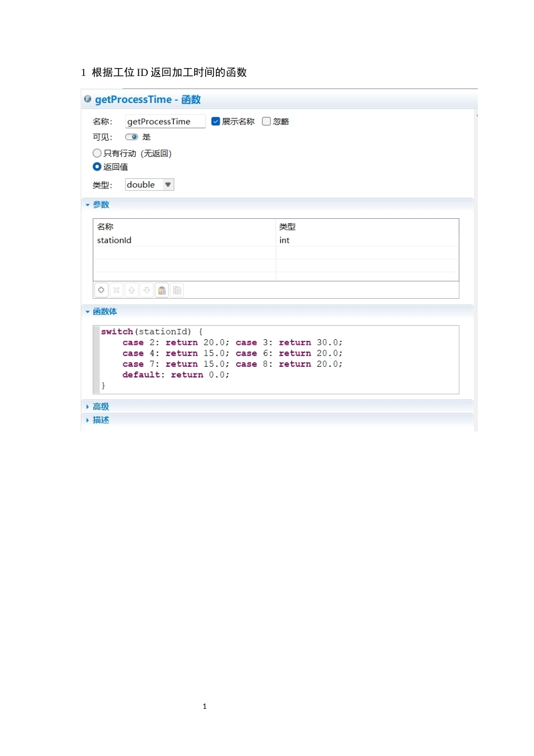Image resolution: width=534 pixels, height=756 pixels.
Task: Click the function icon beside getProcessTime title
Action: click(x=88, y=99)
